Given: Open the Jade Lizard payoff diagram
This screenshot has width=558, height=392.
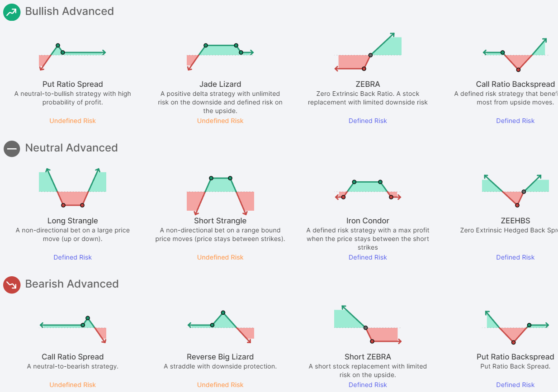Looking at the screenshot, I should (220, 56).
